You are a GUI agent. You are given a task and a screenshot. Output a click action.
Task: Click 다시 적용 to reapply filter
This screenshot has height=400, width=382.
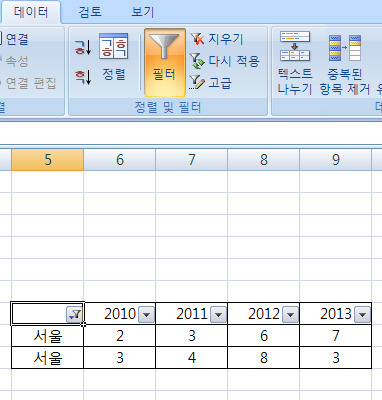pos(225,61)
